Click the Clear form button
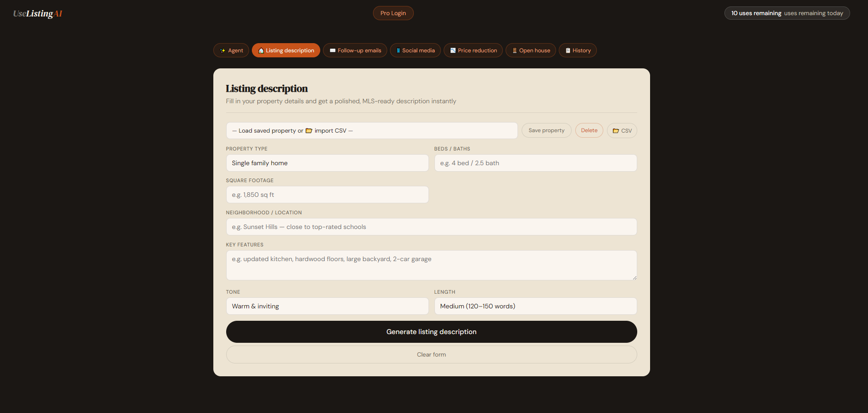Image resolution: width=868 pixels, height=413 pixels. pos(431,355)
